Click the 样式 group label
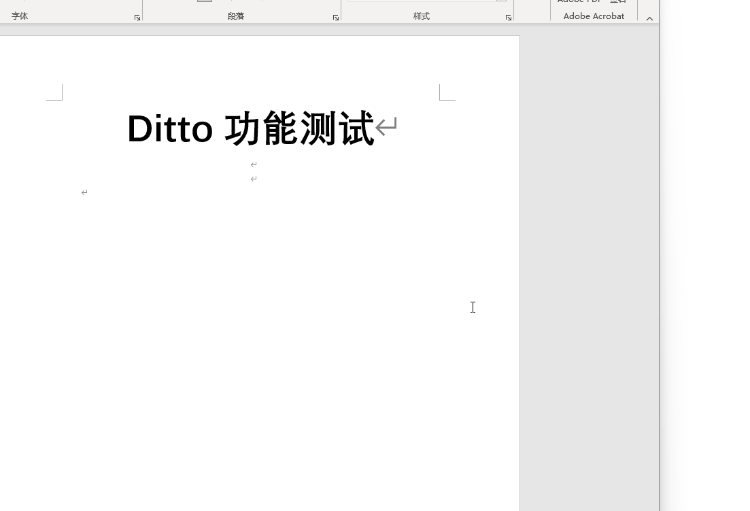Viewport: 750px width, 511px height. coord(421,16)
